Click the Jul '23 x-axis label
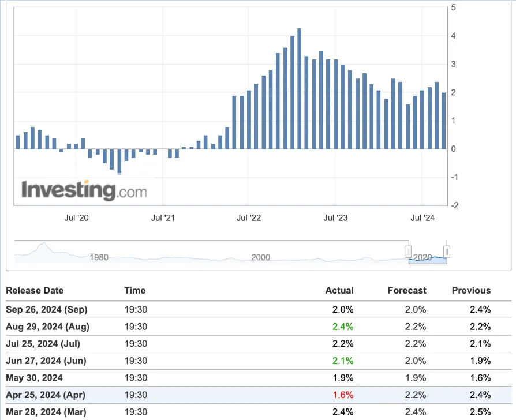The height and width of the screenshot is (420, 516). pyautogui.click(x=335, y=217)
